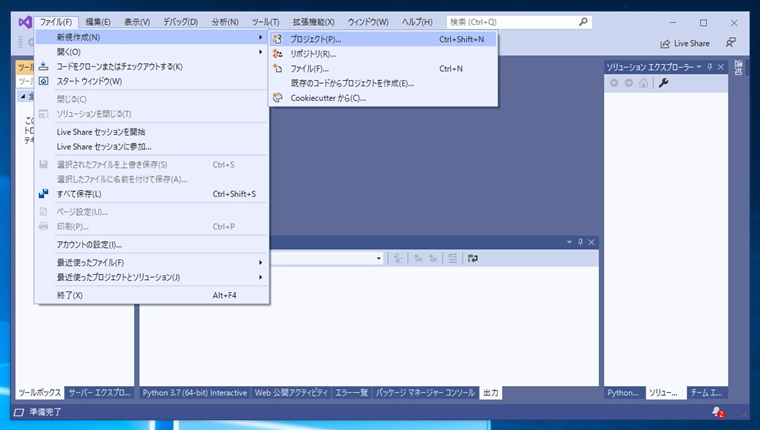Click Solution Explorer Forward arrow icon
Screen dimensions: 760x430
629,83
